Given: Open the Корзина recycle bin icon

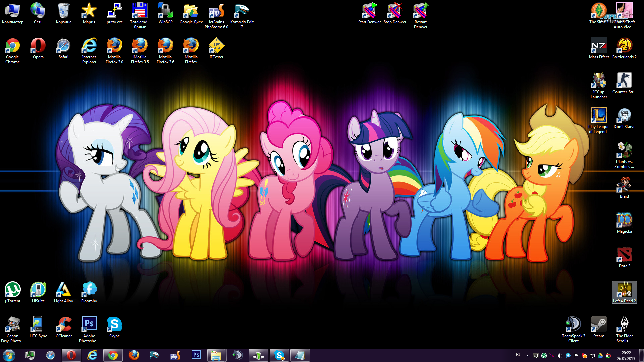Looking at the screenshot, I should (x=63, y=14).
